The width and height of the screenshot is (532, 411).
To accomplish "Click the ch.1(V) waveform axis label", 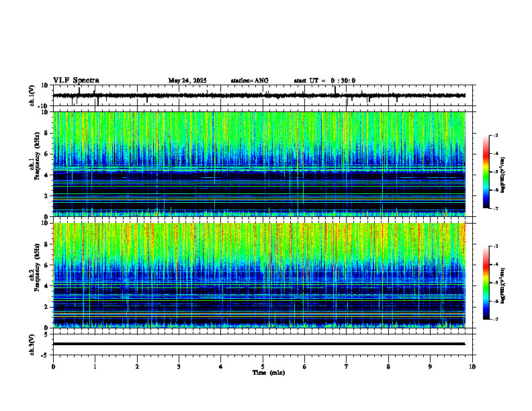I will coord(32,95).
